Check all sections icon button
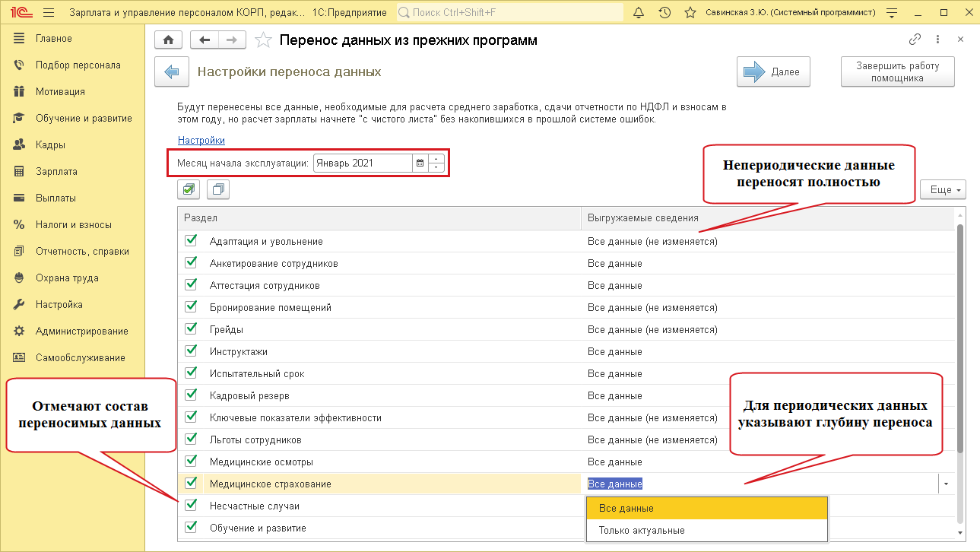 [189, 189]
